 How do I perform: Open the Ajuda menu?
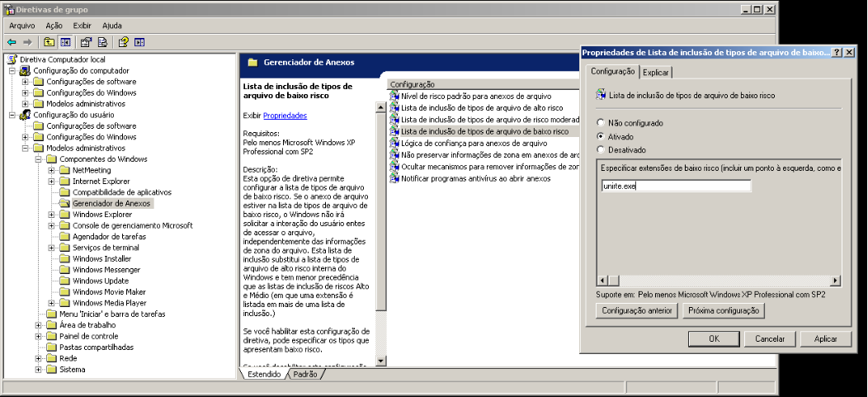112,26
